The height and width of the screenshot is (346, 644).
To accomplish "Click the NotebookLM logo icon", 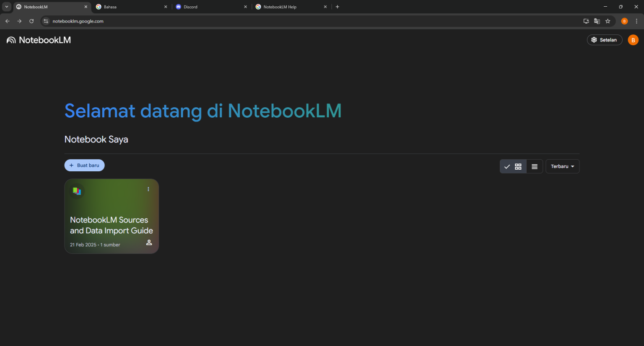I will [x=11, y=40].
